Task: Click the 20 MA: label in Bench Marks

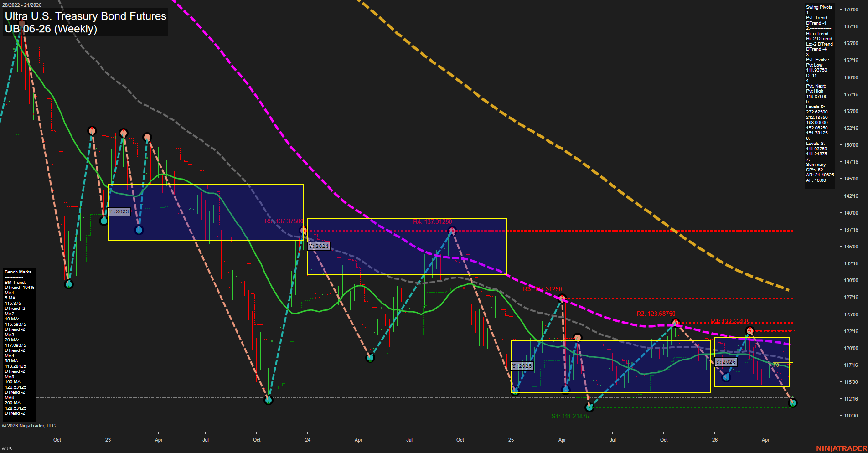Action: [x=12, y=340]
